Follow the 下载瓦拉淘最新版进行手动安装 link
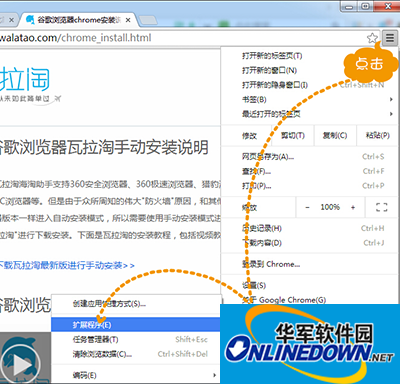Viewport: 400px width, 384px height. [x=67, y=266]
